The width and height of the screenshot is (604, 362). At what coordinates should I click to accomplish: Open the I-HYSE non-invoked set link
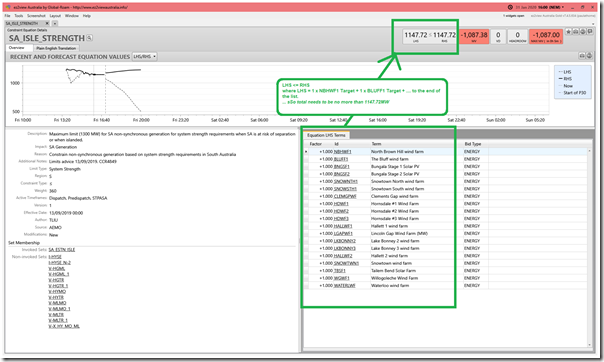point(55,256)
